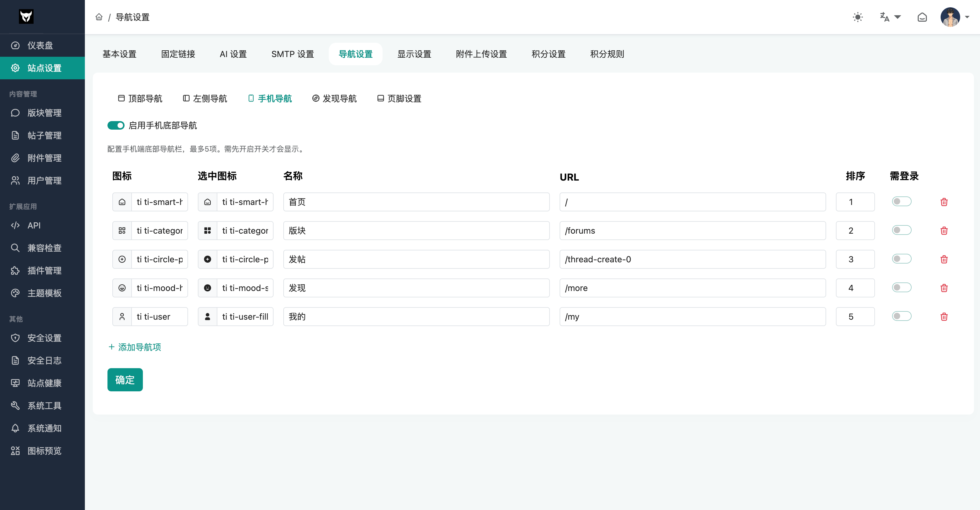Delete the 我的 navigation row
Screen dimensions: 980x510
(944, 317)
